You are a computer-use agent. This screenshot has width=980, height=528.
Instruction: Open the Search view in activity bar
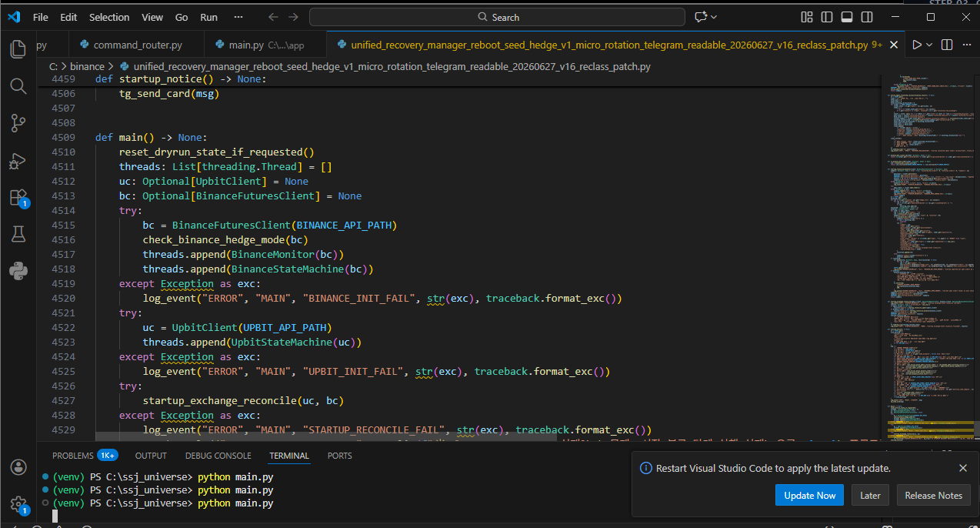point(18,85)
